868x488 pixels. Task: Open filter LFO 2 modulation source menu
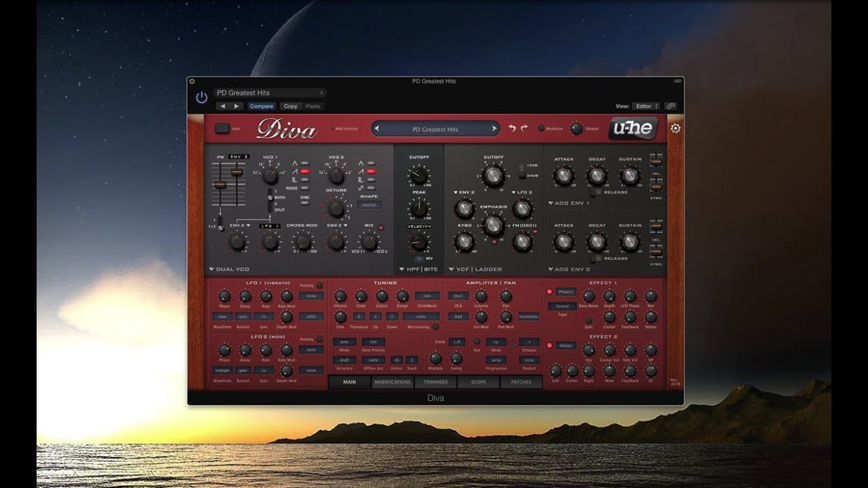pos(521,193)
